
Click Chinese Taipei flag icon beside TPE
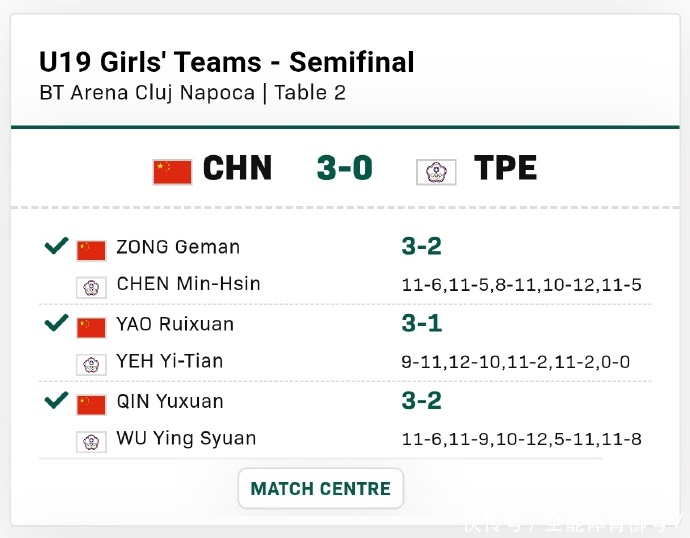pos(436,172)
